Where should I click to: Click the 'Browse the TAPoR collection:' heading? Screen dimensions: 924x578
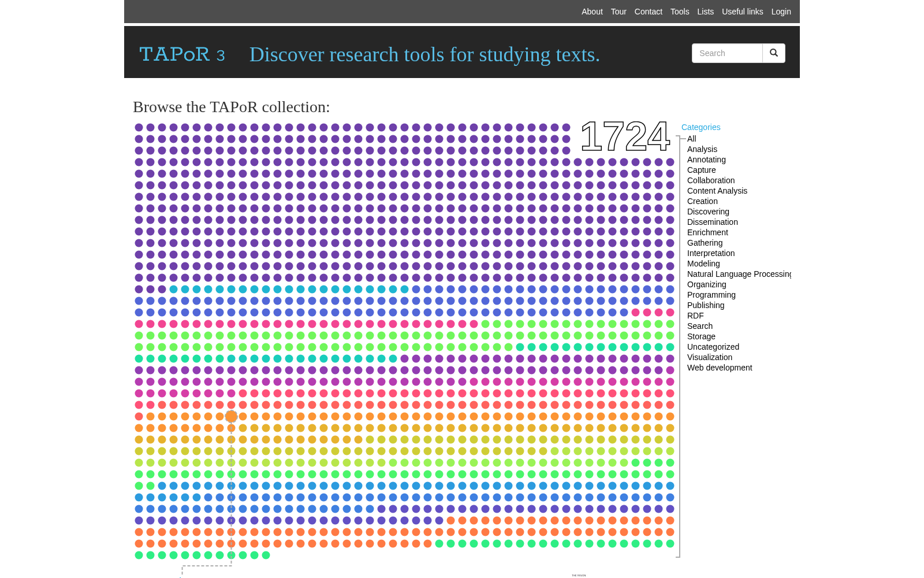tap(232, 107)
